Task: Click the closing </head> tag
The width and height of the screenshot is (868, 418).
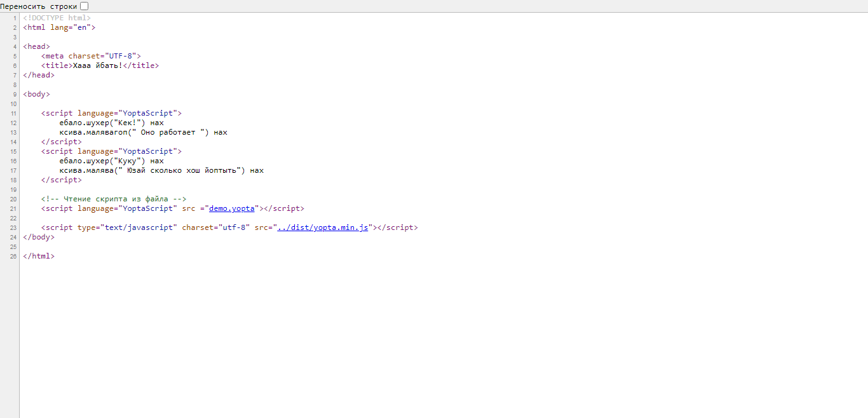Action: 39,75
